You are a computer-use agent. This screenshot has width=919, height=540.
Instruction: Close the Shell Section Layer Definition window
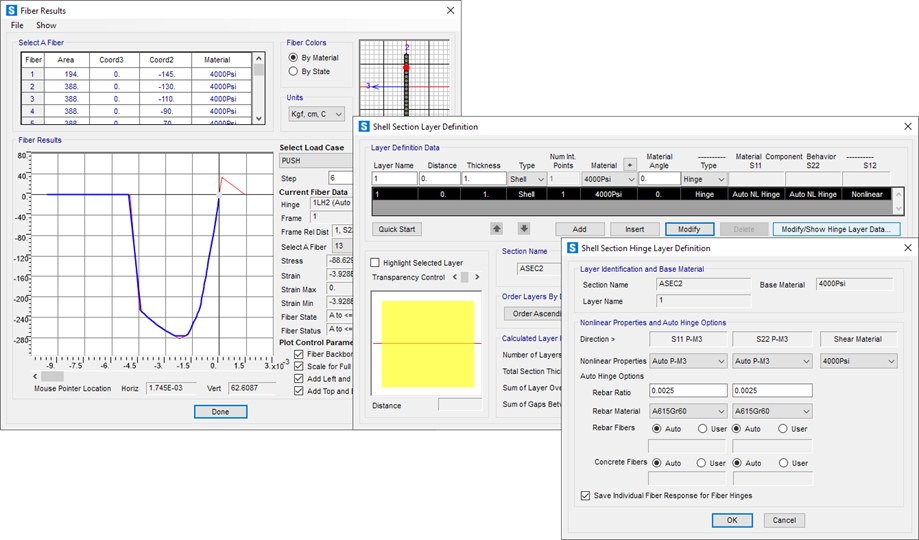[907, 126]
